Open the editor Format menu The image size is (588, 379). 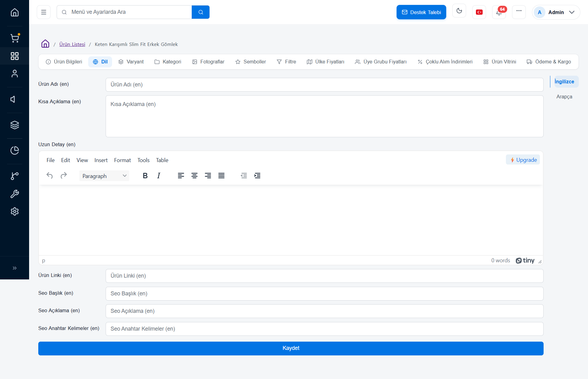click(123, 160)
